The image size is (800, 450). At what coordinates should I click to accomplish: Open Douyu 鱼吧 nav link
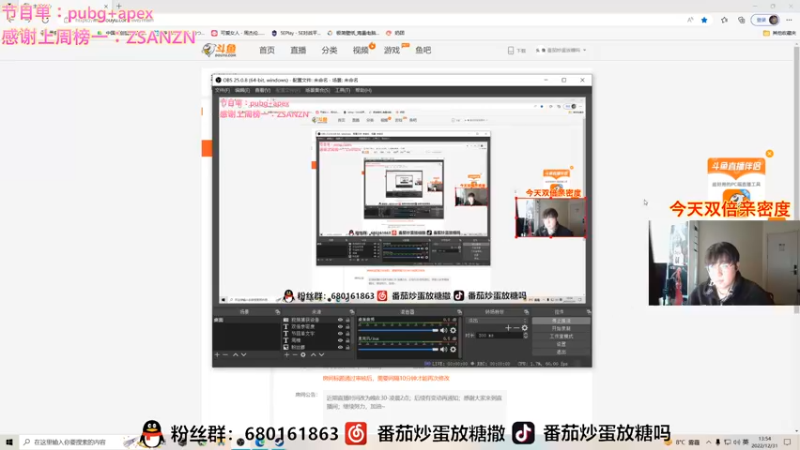[423, 50]
